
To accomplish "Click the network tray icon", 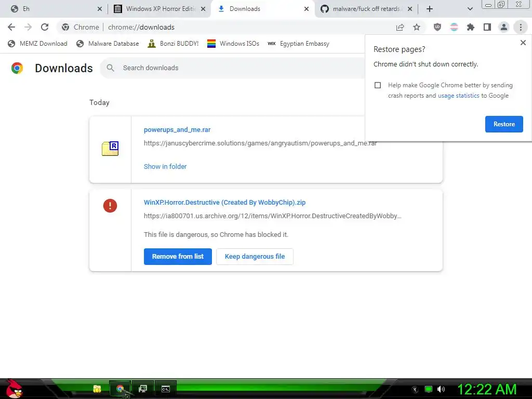I will point(429,389).
